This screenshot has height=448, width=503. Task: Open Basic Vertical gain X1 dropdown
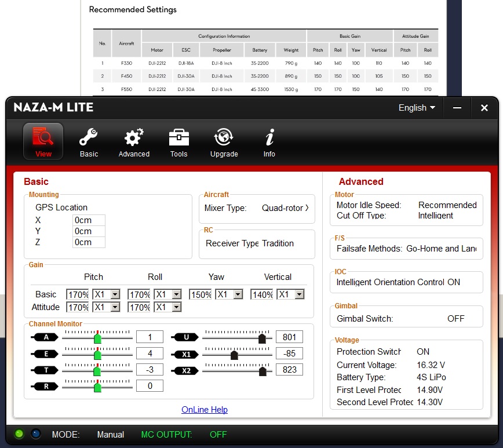[291, 294]
